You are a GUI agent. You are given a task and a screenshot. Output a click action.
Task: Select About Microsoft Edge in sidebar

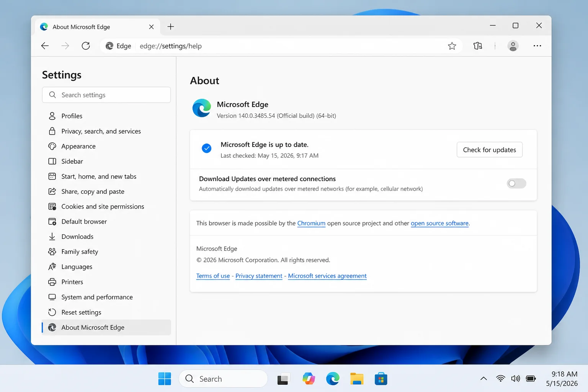click(106, 327)
